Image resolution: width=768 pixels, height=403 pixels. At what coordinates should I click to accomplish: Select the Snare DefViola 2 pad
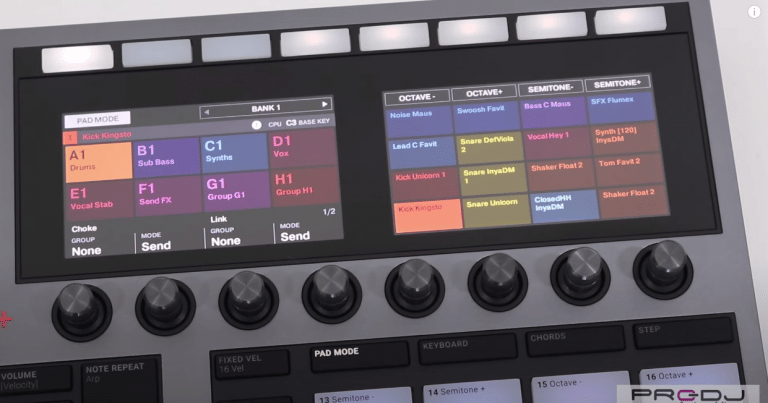tap(490, 148)
